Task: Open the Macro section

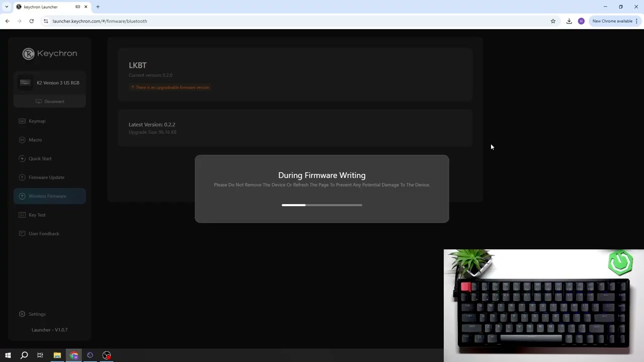Action: coord(50,140)
